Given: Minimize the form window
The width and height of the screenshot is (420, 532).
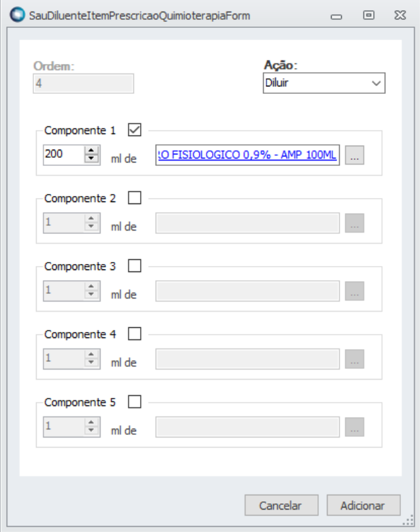Looking at the screenshot, I should click(336, 16).
